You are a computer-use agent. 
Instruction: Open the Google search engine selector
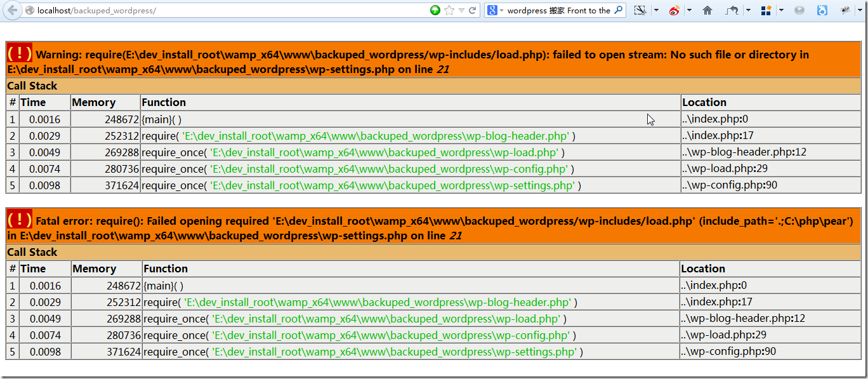(x=495, y=10)
